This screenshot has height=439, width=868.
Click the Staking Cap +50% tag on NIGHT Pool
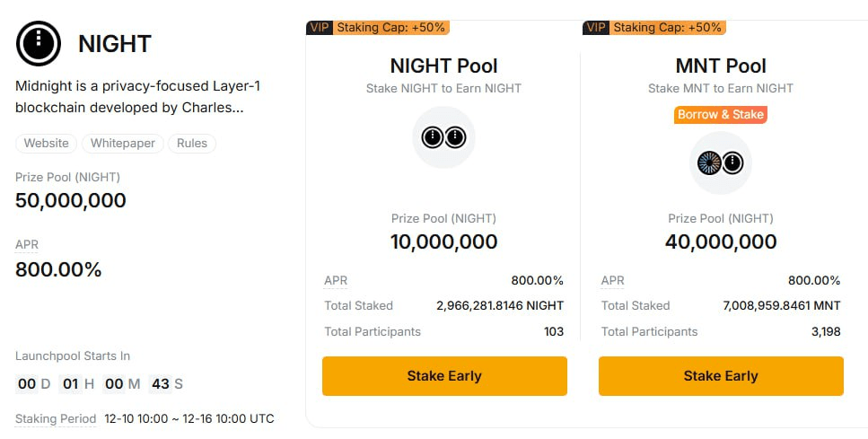pos(390,28)
